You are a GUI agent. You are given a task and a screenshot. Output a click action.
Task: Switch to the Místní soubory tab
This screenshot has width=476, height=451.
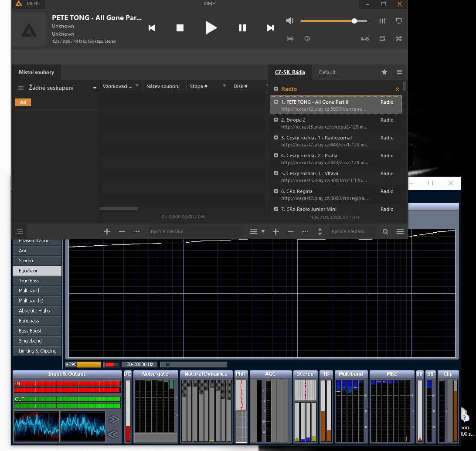point(37,72)
